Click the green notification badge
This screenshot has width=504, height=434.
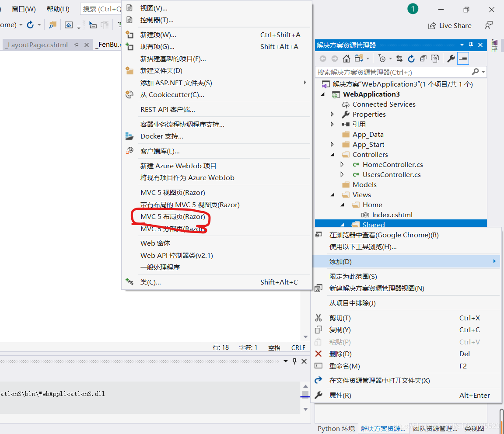(413, 9)
